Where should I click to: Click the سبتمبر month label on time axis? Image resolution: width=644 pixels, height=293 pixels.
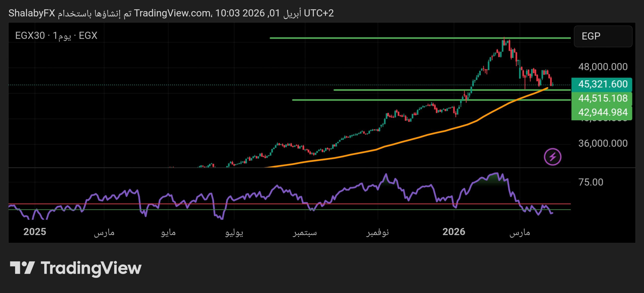click(x=305, y=232)
